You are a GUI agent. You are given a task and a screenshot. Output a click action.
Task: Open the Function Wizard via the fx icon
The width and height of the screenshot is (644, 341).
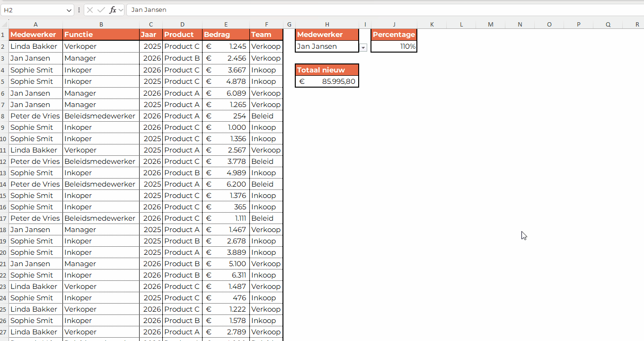pos(113,9)
